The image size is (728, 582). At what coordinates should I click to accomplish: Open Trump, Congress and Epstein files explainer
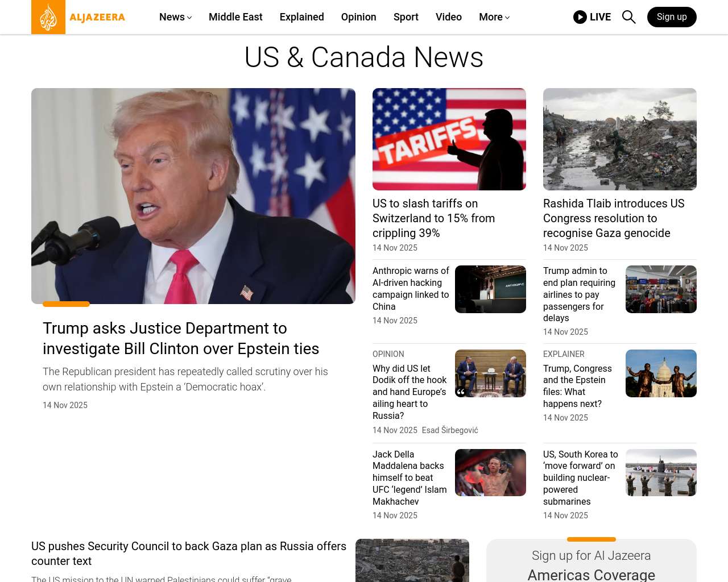[x=577, y=386]
